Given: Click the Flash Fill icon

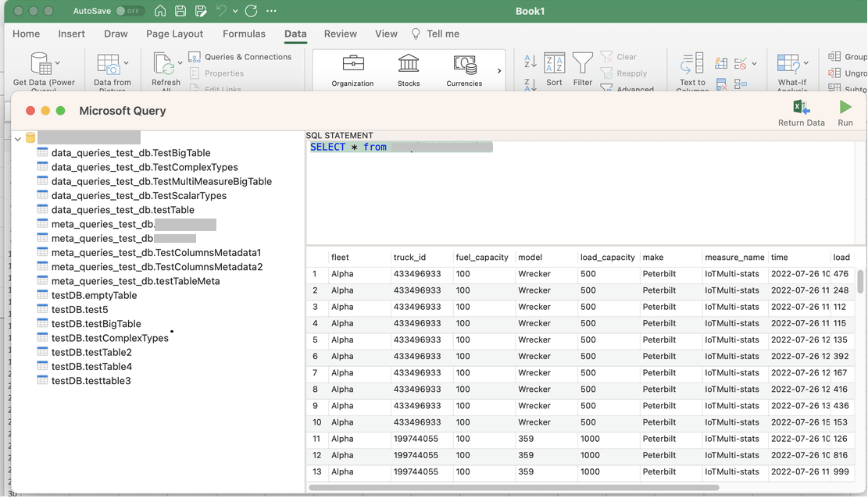Looking at the screenshot, I should coord(721,63).
